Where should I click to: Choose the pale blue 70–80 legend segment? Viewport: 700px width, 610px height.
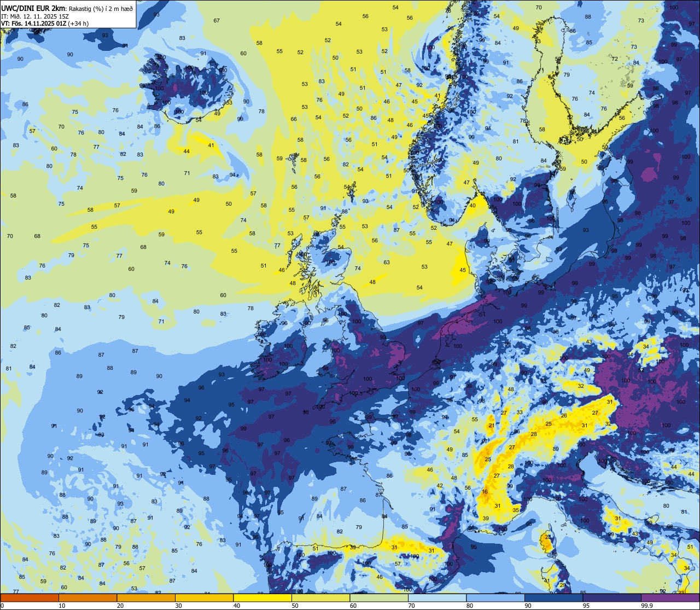pos(437,598)
